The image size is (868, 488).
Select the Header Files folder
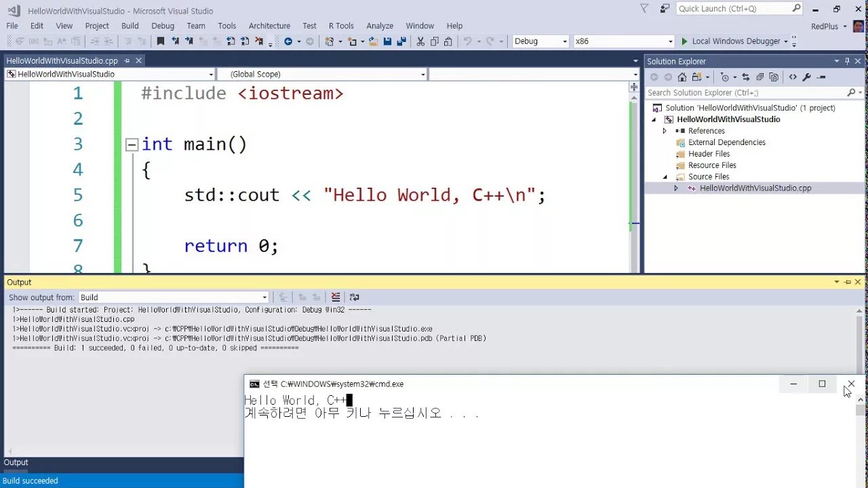coord(709,154)
